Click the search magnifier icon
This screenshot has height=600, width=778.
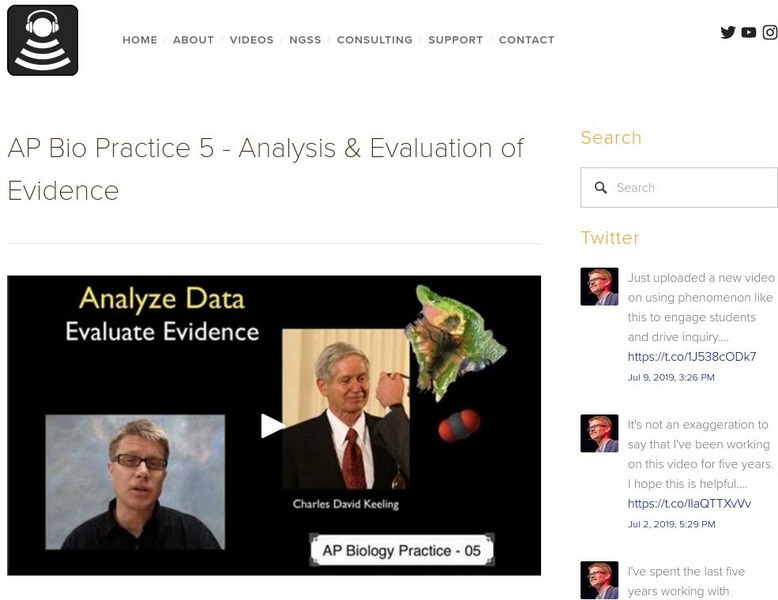(x=601, y=188)
